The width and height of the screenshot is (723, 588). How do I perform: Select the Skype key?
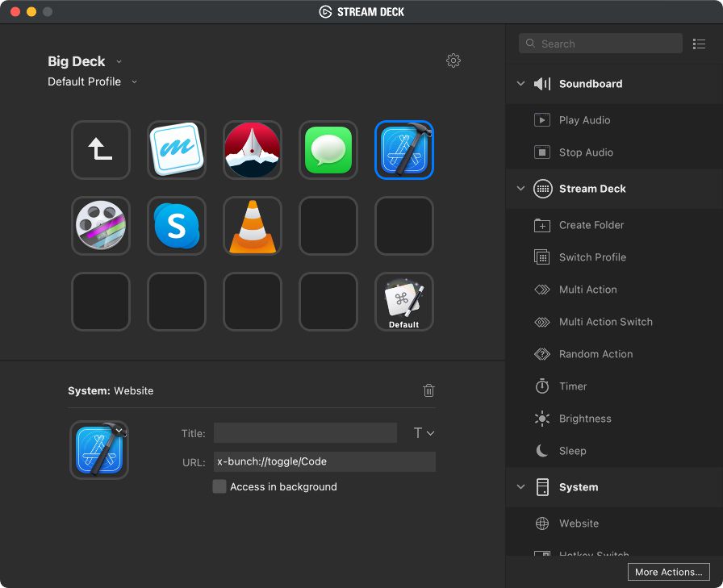tap(177, 226)
